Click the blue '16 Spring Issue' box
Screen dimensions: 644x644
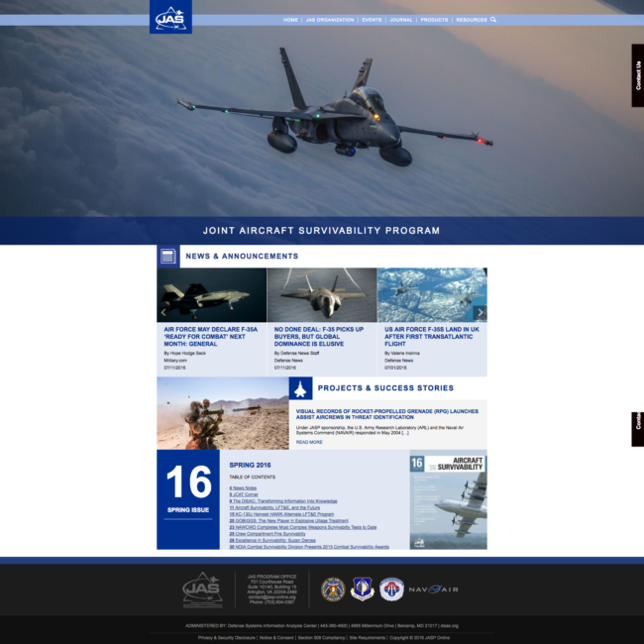click(x=188, y=499)
